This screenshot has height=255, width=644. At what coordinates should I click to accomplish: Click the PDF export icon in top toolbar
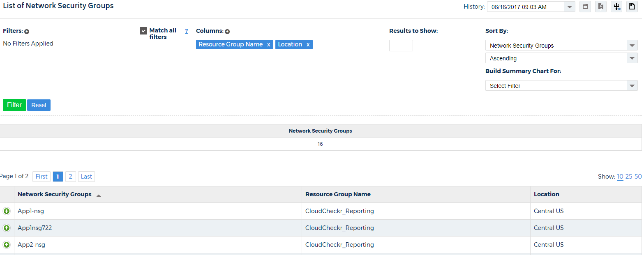[x=601, y=7]
